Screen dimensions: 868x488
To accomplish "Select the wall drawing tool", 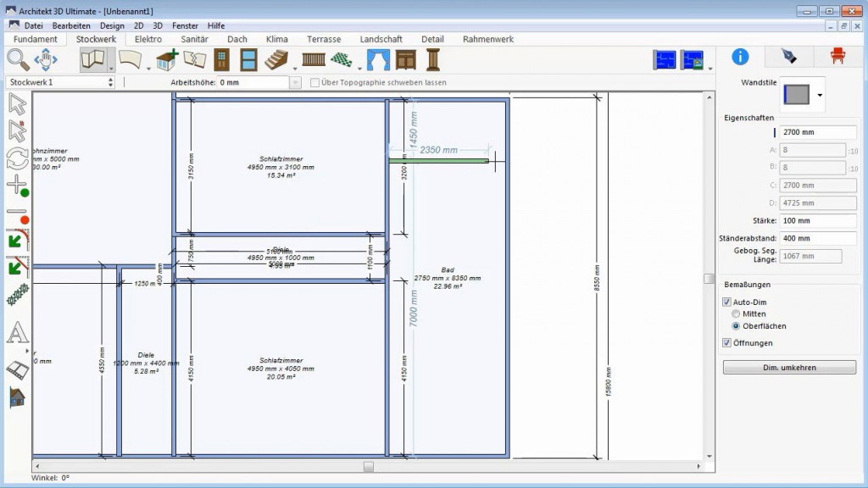I will point(92,60).
